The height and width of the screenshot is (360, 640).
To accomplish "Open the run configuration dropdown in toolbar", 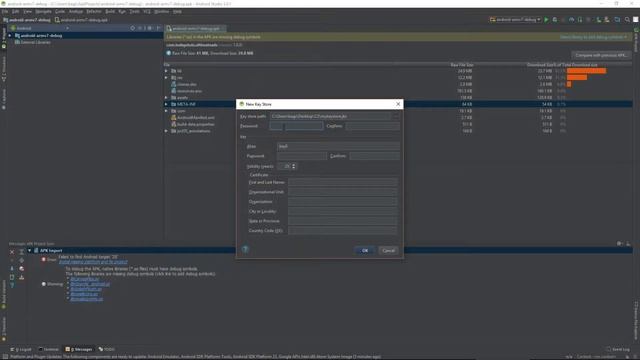I will (516, 20).
